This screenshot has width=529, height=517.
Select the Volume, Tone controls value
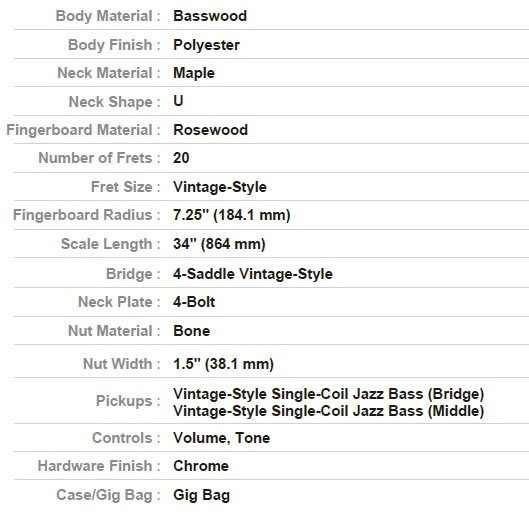[x=221, y=438]
